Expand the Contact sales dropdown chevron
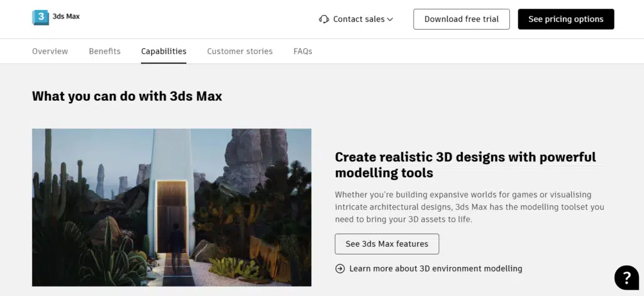Viewport: 644px width, 296px height. 390,20
